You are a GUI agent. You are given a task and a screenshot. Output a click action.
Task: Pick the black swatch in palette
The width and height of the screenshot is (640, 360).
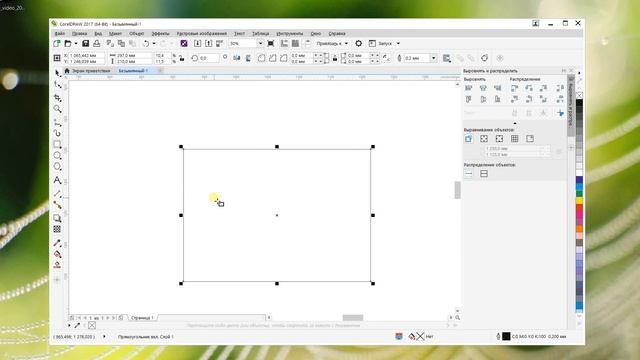tap(579, 103)
